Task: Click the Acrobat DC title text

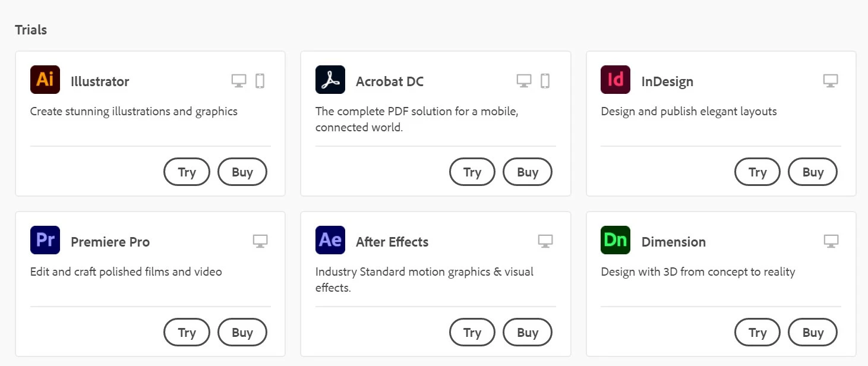Action: click(390, 81)
